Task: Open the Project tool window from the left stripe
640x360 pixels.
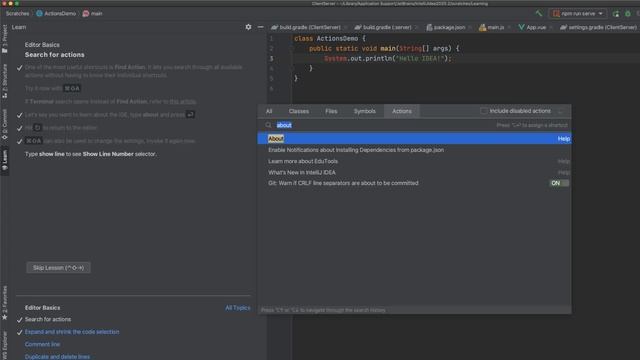Action: tap(4, 39)
